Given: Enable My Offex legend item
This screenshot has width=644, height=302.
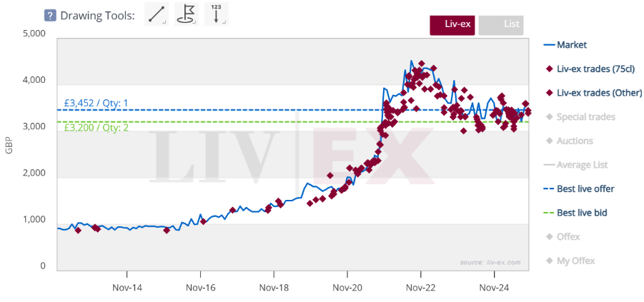Looking at the screenshot, I should point(575,261).
